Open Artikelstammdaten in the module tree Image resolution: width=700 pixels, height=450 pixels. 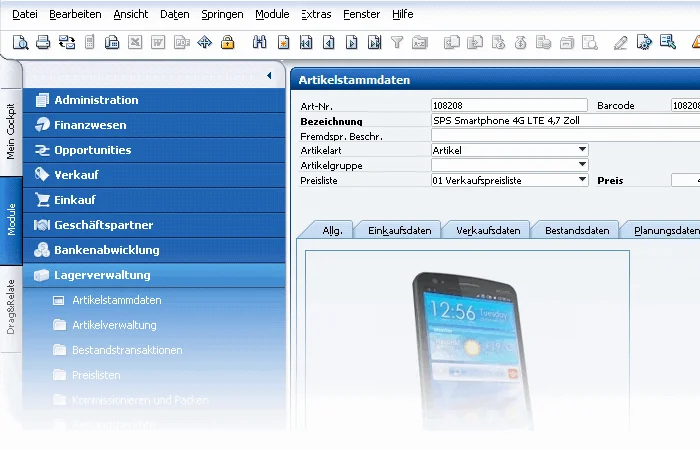coord(117,300)
